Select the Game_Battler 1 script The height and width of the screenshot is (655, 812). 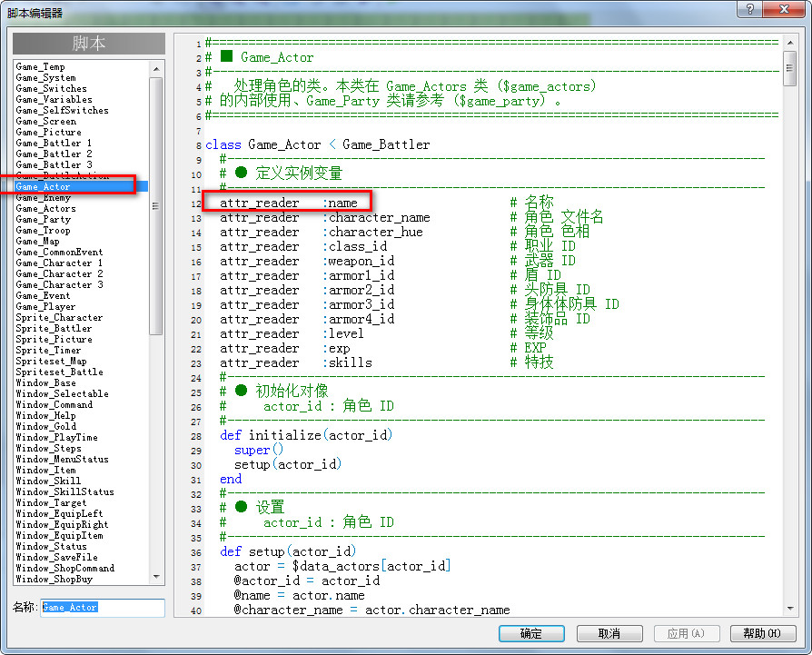pyautogui.click(x=54, y=143)
